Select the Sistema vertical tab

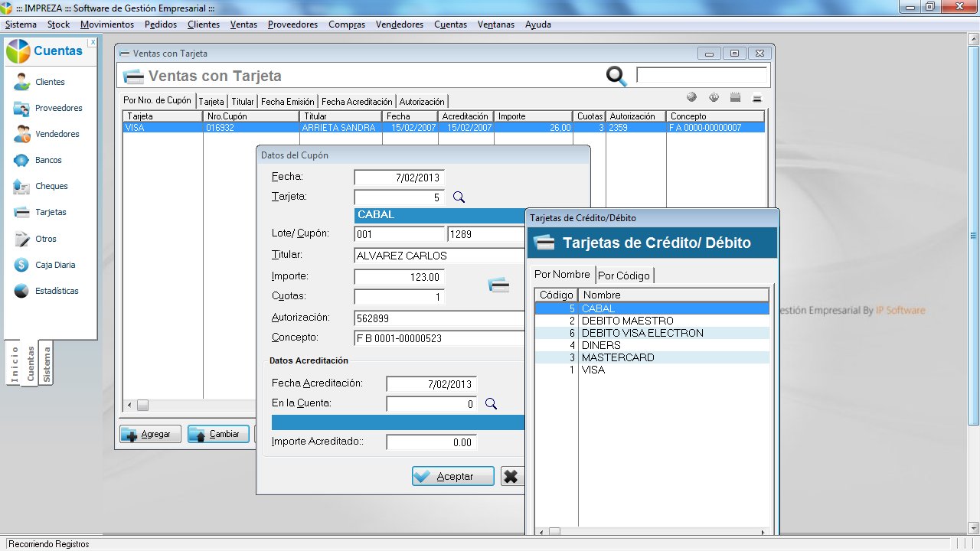pyautogui.click(x=47, y=364)
